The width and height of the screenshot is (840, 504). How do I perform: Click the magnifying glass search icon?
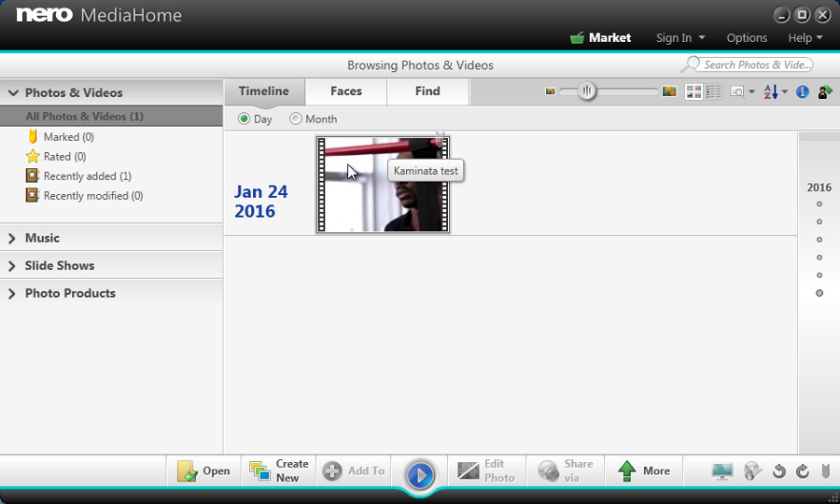coord(691,64)
